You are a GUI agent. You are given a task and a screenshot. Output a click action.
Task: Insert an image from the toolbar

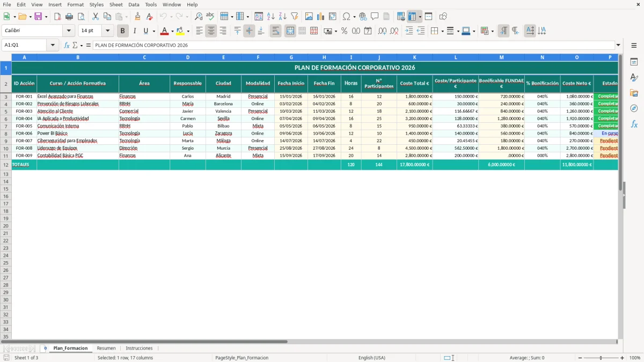[x=309, y=17]
